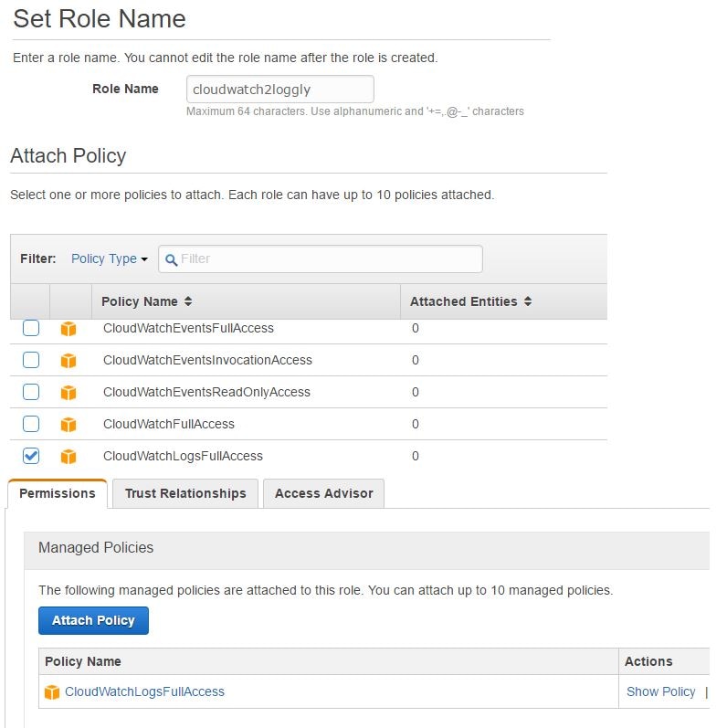Select the CloudWatchEventsInvocationAccess checkbox

pyautogui.click(x=31, y=360)
